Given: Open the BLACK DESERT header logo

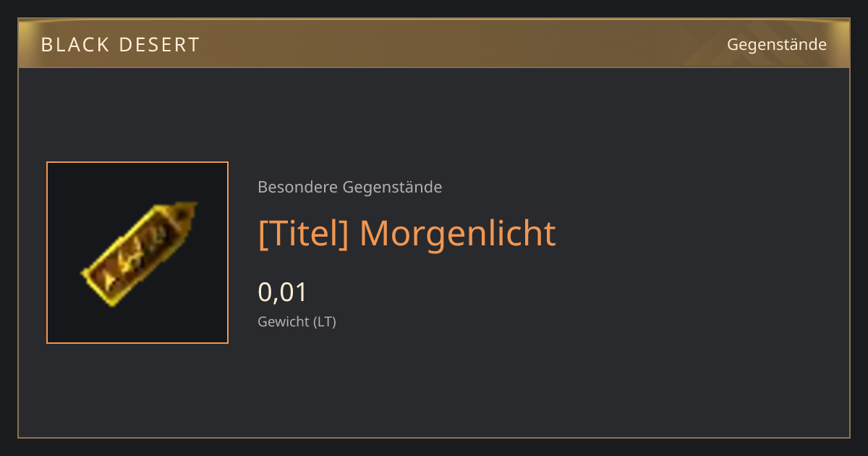Looking at the screenshot, I should tap(120, 45).
